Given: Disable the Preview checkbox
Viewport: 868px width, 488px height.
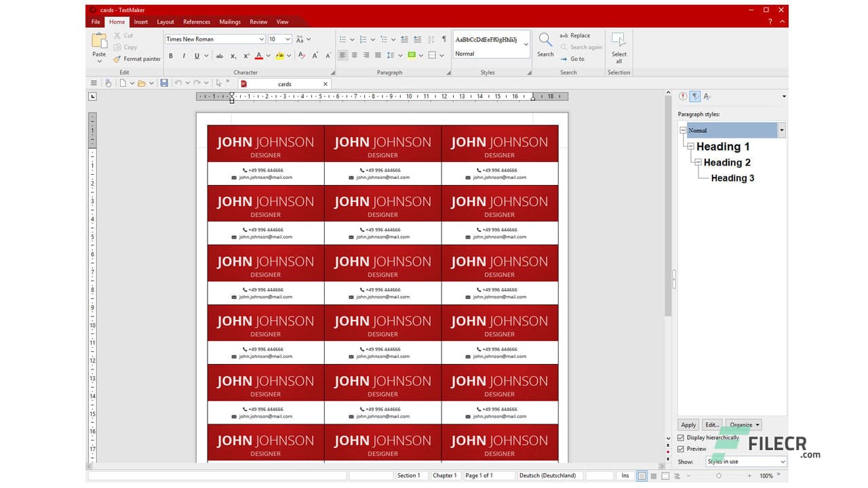Looking at the screenshot, I should [x=681, y=449].
